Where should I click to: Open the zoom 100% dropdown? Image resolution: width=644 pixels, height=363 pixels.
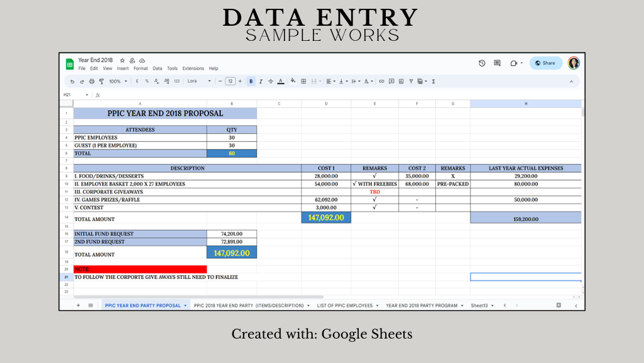click(x=118, y=81)
